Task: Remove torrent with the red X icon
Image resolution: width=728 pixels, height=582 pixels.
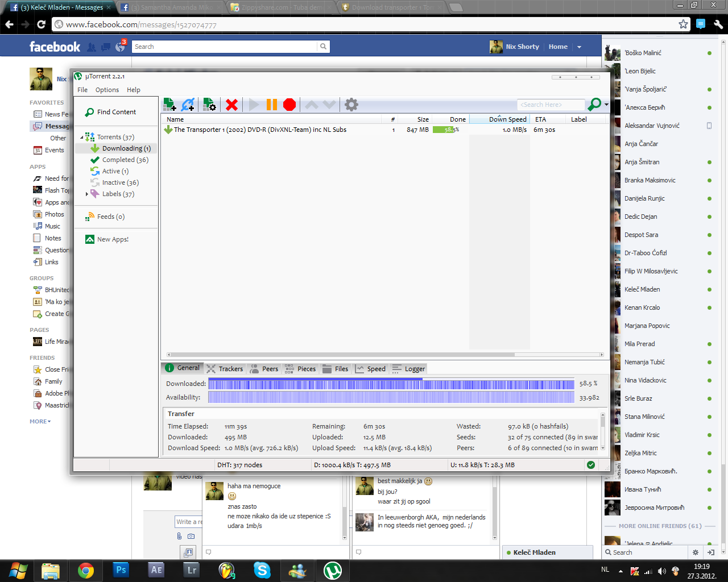Action: tap(231, 105)
